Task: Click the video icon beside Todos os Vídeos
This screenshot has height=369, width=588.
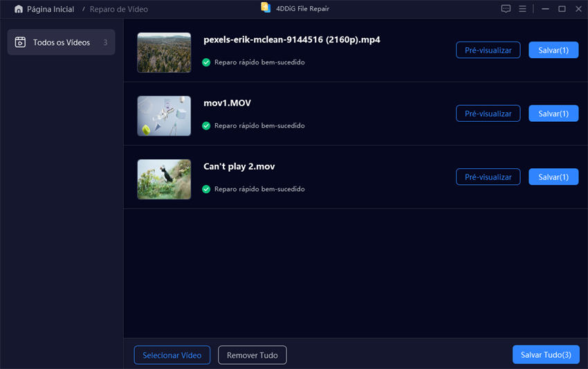Action: coord(20,42)
